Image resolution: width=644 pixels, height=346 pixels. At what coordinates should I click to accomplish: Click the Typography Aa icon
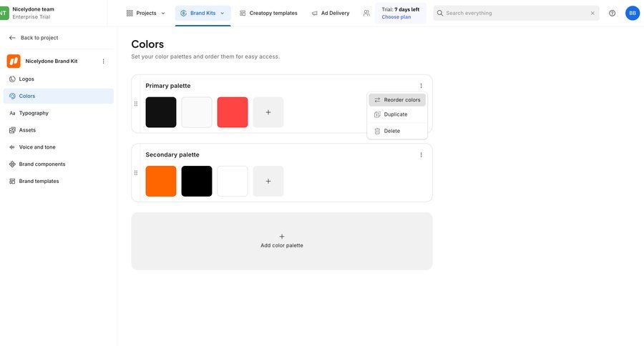click(x=12, y=113)
